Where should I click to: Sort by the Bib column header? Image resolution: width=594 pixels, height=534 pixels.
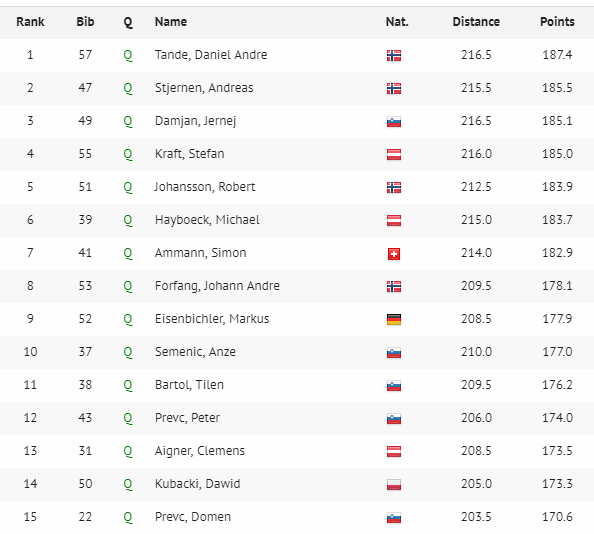coord(85,22)
